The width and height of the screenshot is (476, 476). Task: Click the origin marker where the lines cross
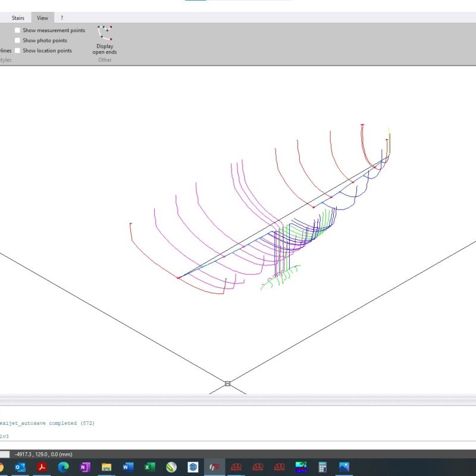pos(227,384)
